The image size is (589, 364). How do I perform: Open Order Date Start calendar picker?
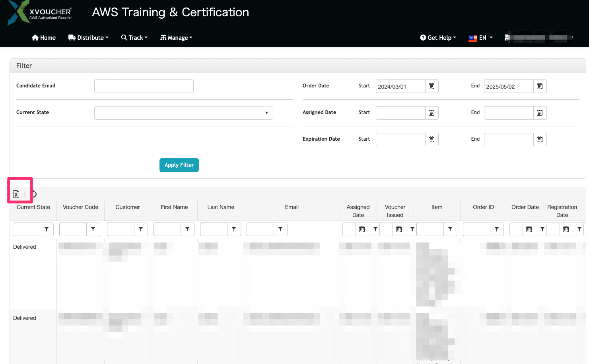tap(432, 86)
